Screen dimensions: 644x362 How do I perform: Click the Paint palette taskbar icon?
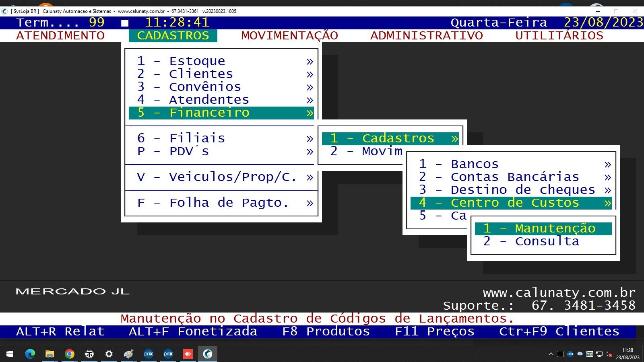pos(129,354)
